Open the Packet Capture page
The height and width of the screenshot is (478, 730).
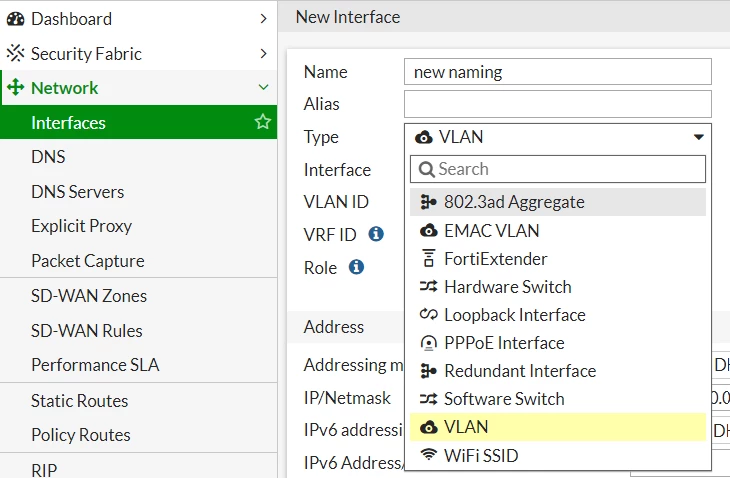pos(139,261)
